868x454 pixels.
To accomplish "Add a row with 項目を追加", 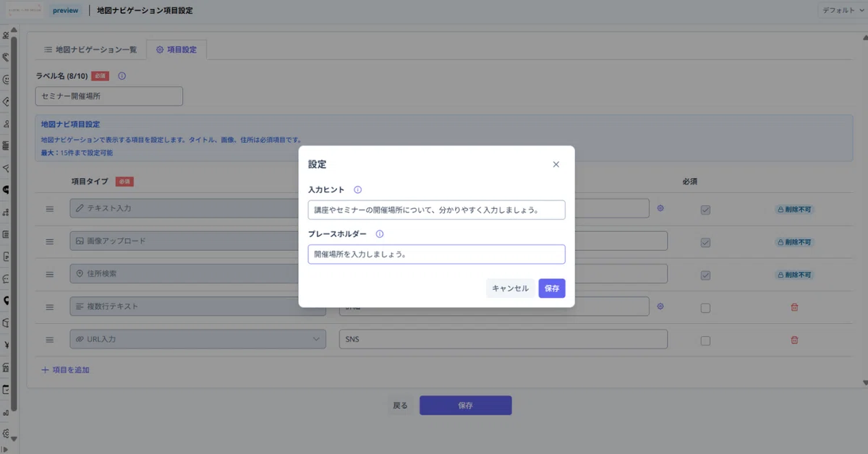I will coord(65,369).
